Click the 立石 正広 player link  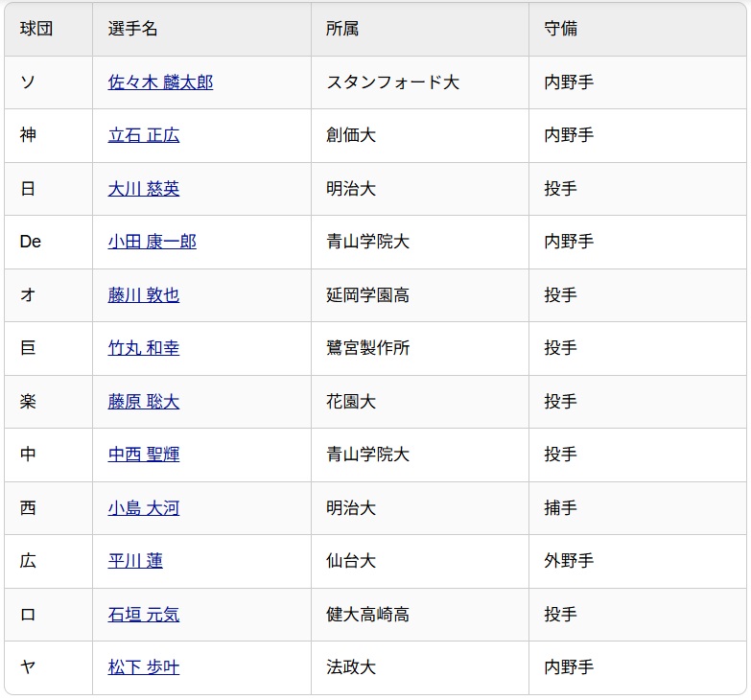(143, 135)
